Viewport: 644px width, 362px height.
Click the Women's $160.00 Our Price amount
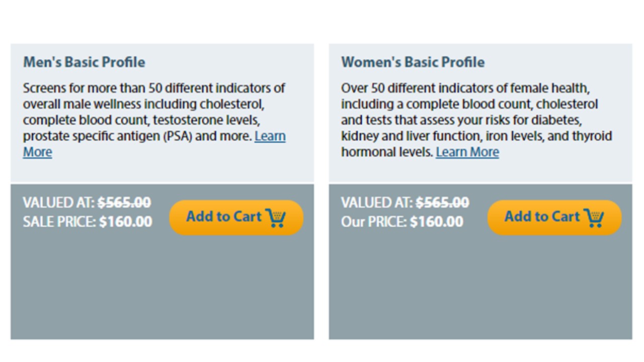tap(436, 222)
